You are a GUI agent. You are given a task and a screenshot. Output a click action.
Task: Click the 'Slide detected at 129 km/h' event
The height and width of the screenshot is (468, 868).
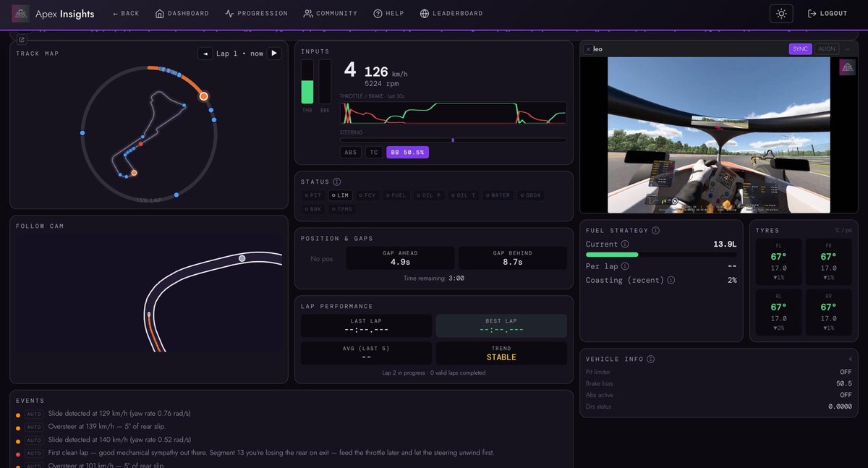pyautogui.click(x=119, y=413)
